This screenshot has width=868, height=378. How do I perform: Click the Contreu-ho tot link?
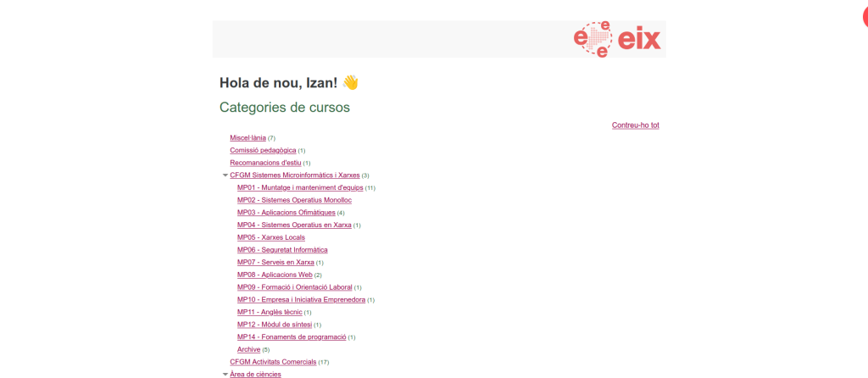click(635, 125)
